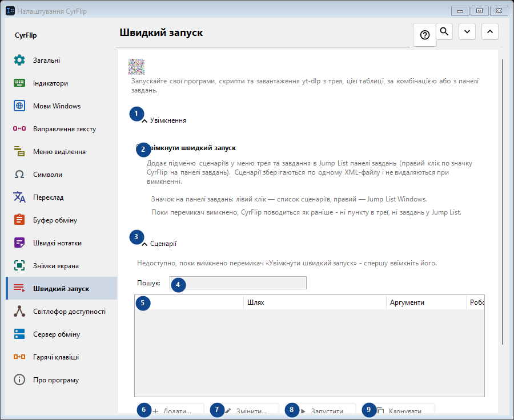Select the Індикатори keyboard icon

click(19, 83)
